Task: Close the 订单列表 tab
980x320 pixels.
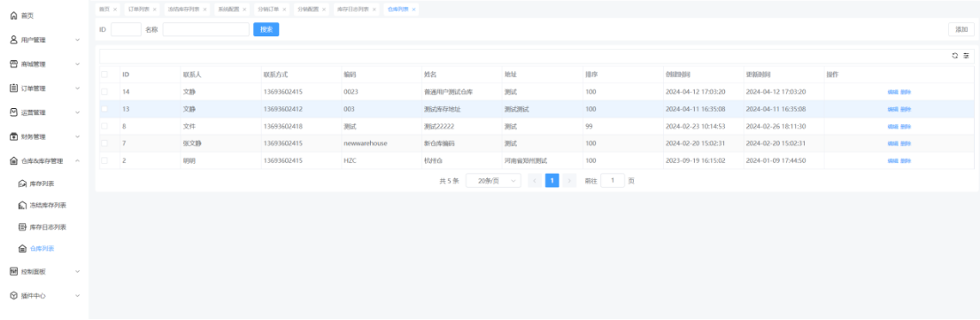Action: [x=154, y=10]
